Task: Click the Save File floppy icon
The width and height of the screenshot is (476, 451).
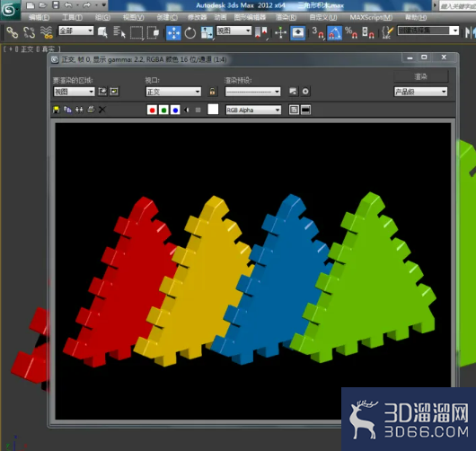Action: 56,5
